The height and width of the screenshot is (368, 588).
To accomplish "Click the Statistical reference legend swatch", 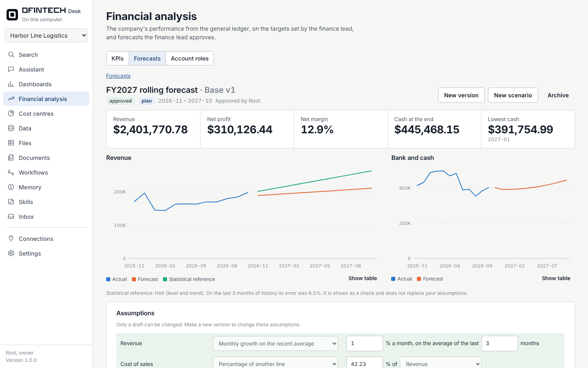I will point(165,279).
